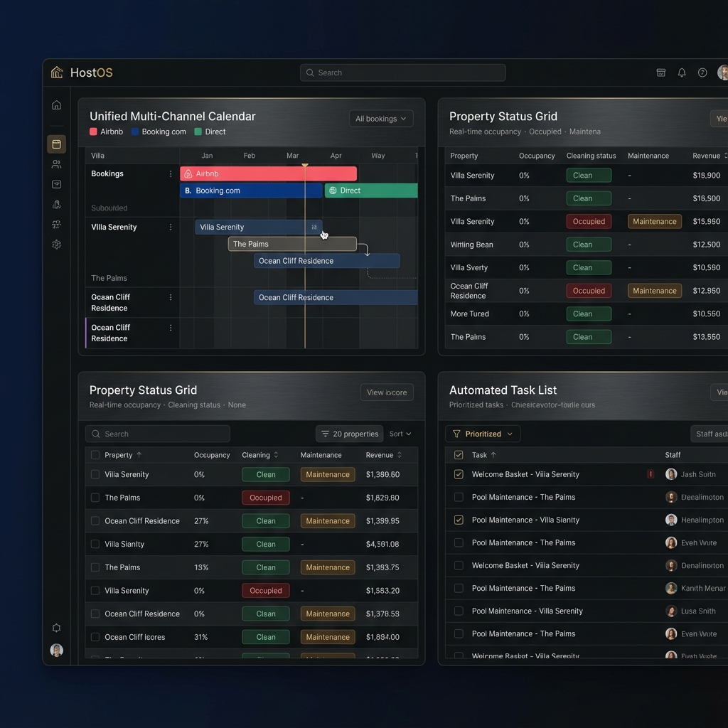Screen dimensions: 728x728
Task: Toggle the select-all checkbox in Property header
Action: point(95,455)
